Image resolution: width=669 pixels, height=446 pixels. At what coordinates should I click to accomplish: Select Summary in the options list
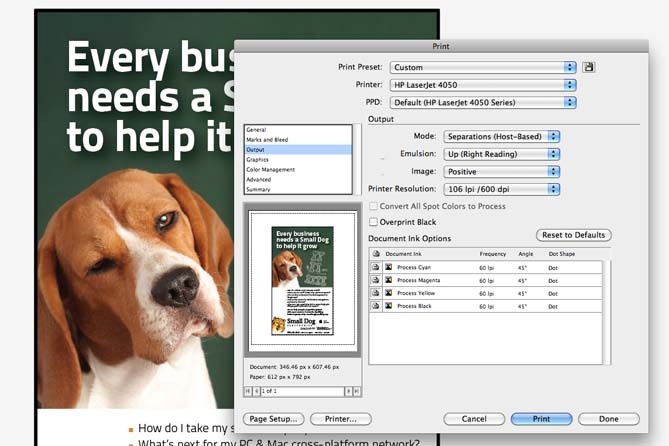click(298, 189)
